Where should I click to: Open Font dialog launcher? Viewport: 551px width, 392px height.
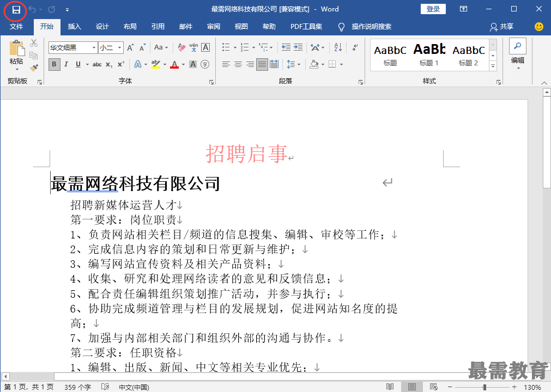(211, 82)
